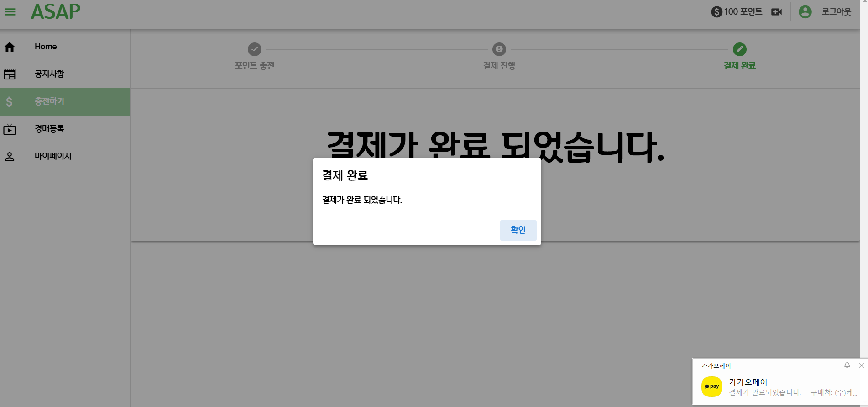
Task: Click the 경매등록 live TV icon
Action: tap(10, 129)
